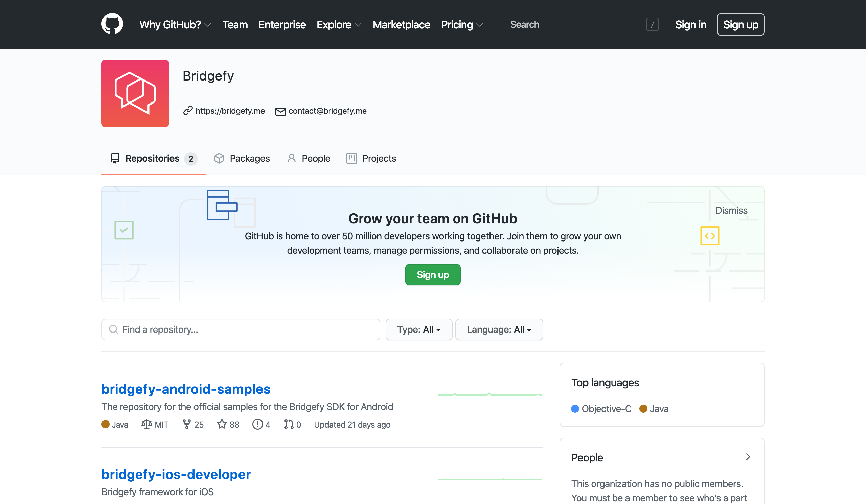
Task: Open the bridgefy-ios-developer repository
Action: [176, 474]
